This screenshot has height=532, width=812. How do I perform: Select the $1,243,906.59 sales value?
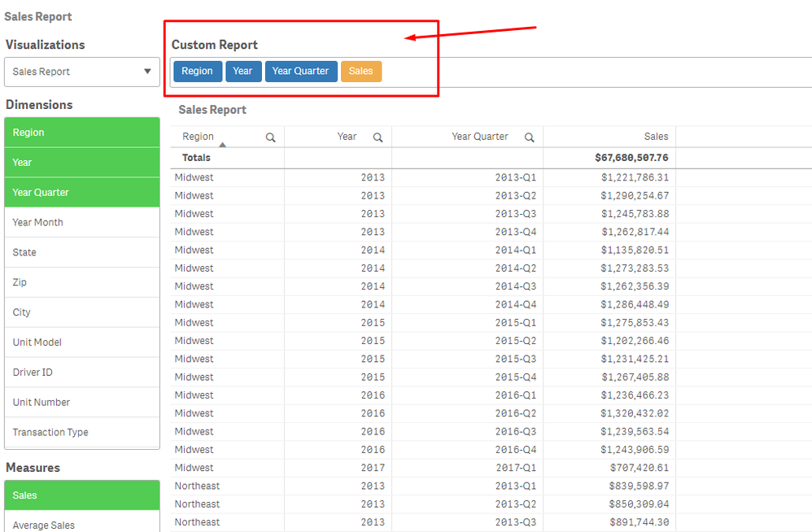(635, 449)
